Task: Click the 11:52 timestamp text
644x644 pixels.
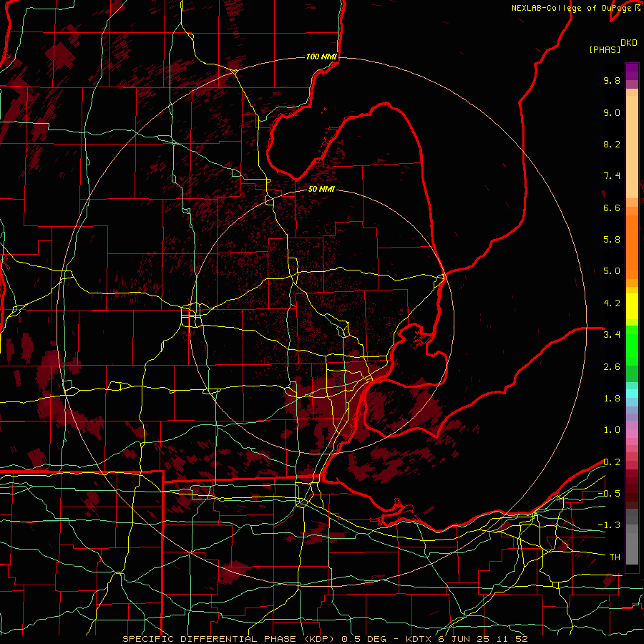Action: (511, 639)
